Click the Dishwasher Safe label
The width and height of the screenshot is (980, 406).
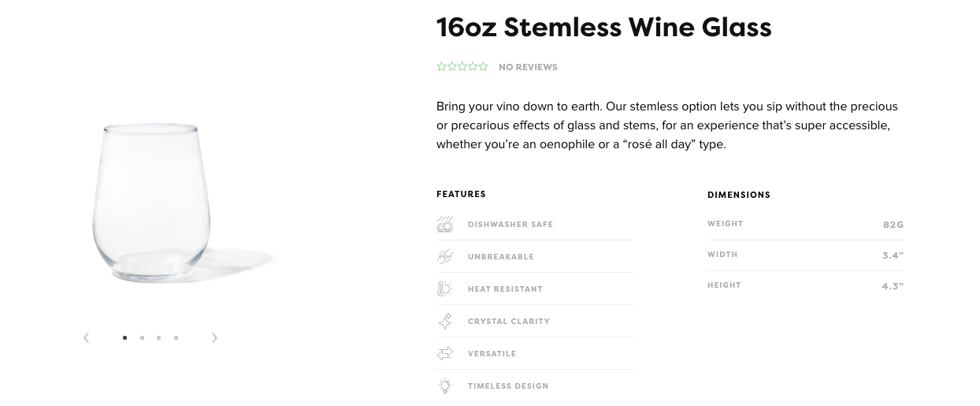(510, 225)
